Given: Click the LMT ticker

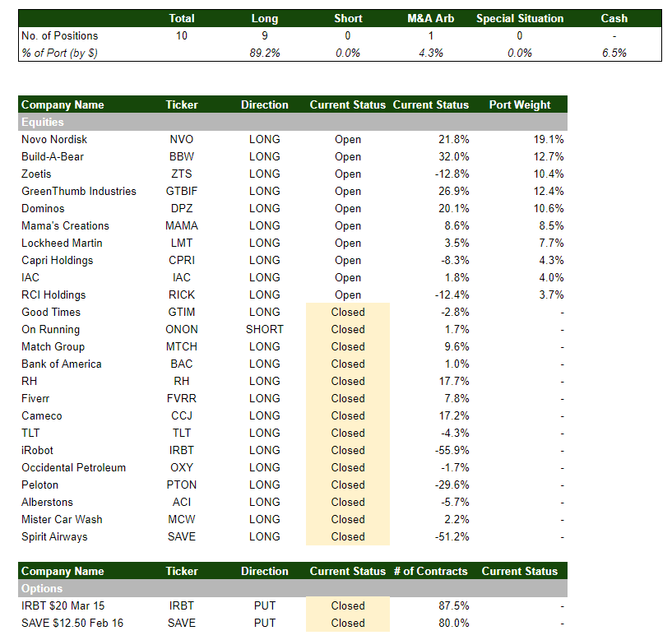Looking at the screenshot, I should 181,243.
